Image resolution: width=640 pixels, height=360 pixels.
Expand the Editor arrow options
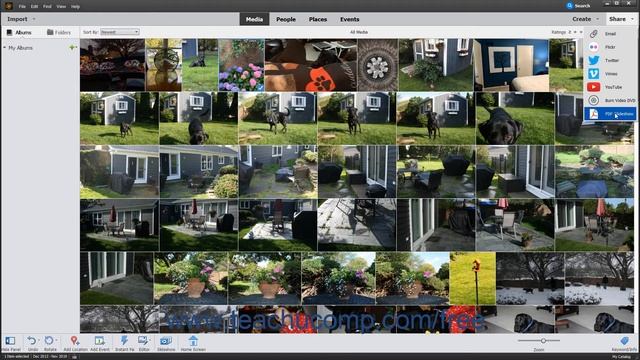click(150, 340)
